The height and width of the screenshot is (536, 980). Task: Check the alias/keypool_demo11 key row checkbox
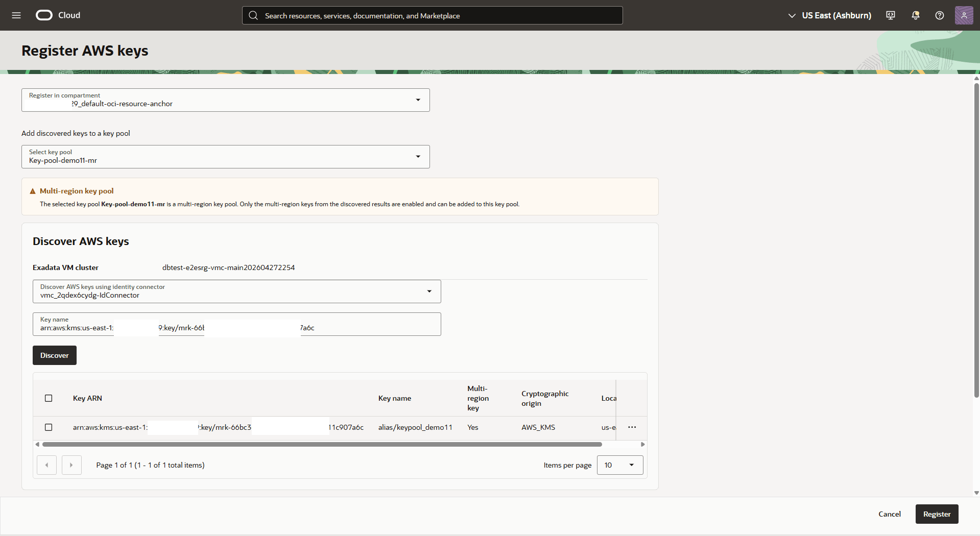[x=49, y=427]
